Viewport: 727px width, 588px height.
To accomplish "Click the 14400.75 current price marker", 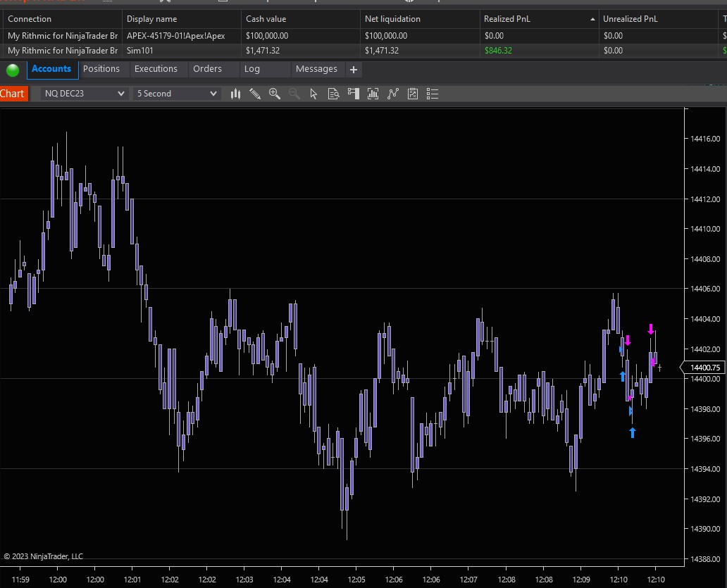I will [x=704, y=368].
